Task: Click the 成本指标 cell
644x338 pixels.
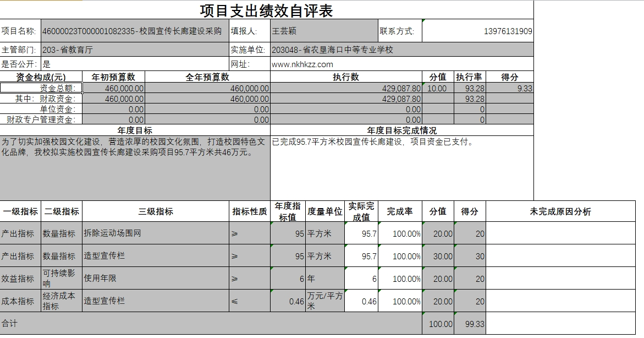Action: coord(20,301)
